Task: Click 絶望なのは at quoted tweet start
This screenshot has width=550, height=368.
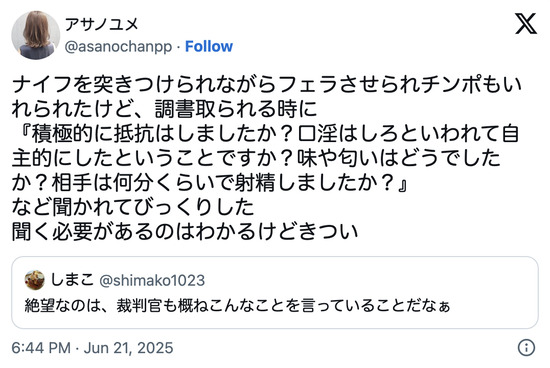Action: pyautogui.click(x=62, y=305)
